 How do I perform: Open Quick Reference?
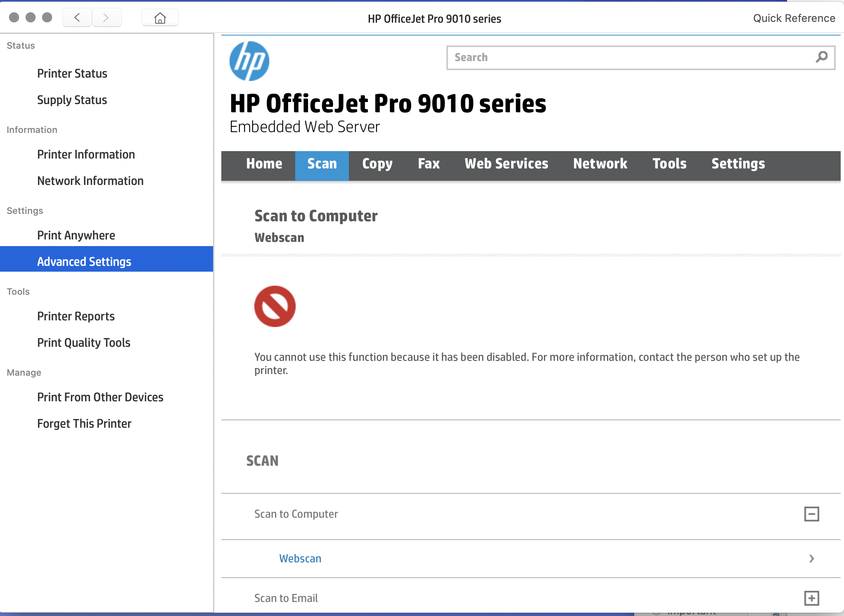[794, 18]
